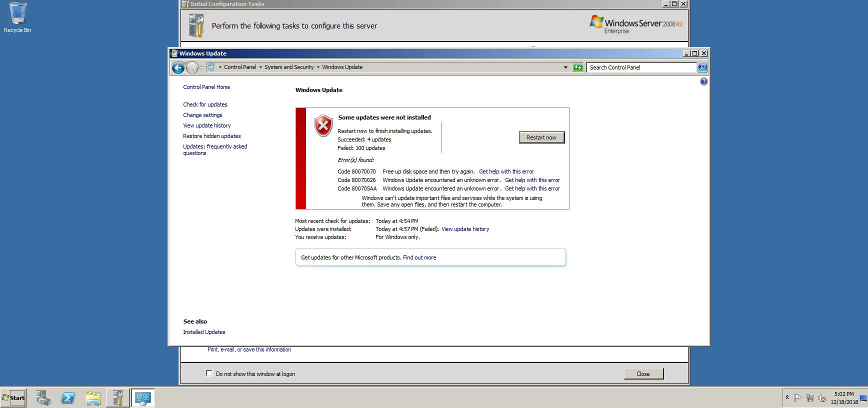Click server icon in Initial Configuration Tasks header
The height and width of the screenshot is (408, 868).
pos(196,25)
